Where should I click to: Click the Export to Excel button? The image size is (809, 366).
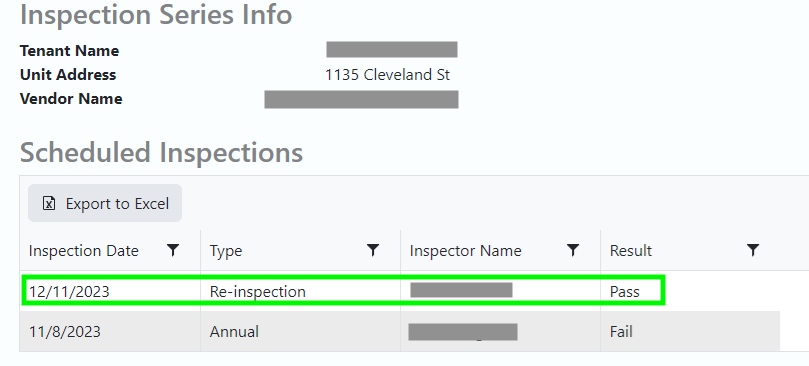tap(105, 203)
